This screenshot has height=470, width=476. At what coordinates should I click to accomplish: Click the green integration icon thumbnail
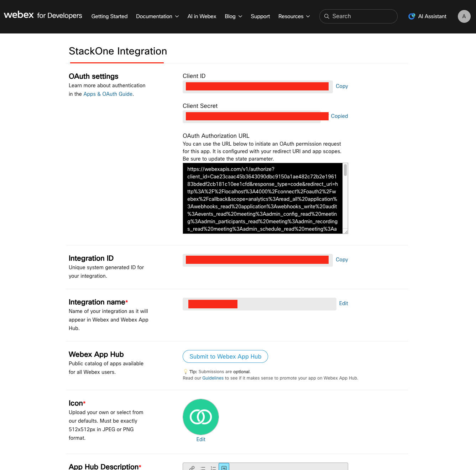coord(201,417)
